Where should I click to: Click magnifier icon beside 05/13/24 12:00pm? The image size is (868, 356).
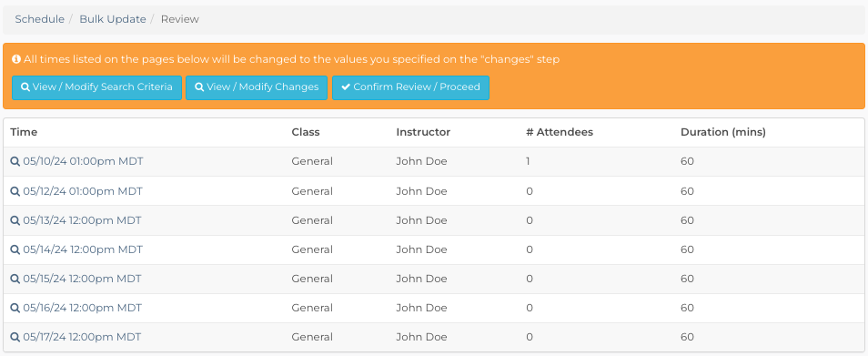pyautogui.click(x=15, y=220)
